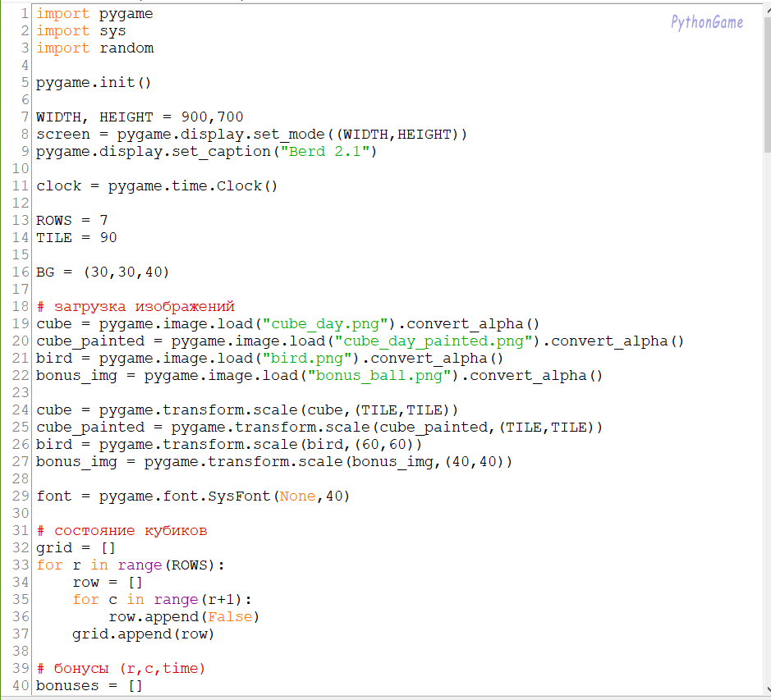Click the "BG = (30,30,40)" line
The height and width of the screenshot is (700, 771).
pyautogui.click(x=103, y=272)
